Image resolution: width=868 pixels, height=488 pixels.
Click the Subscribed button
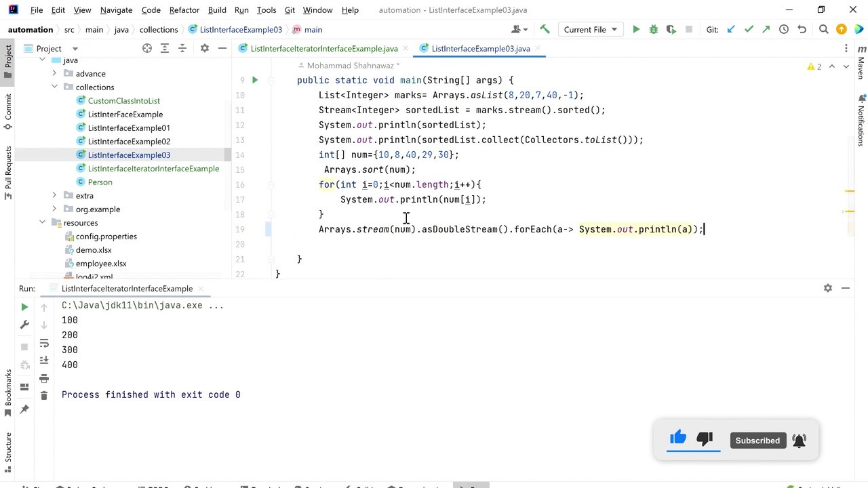point(757,441)
